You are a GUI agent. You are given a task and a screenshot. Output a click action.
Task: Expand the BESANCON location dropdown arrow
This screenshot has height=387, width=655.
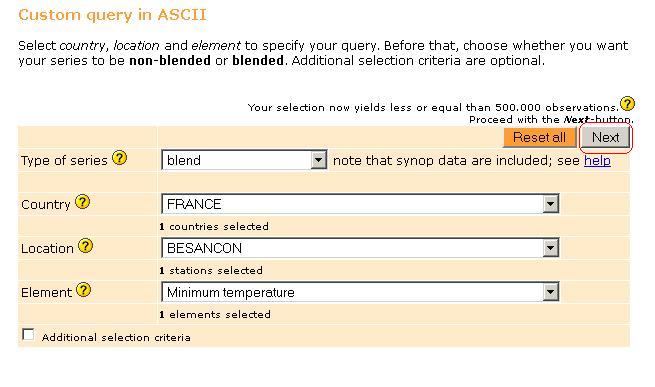coord(550,248)
